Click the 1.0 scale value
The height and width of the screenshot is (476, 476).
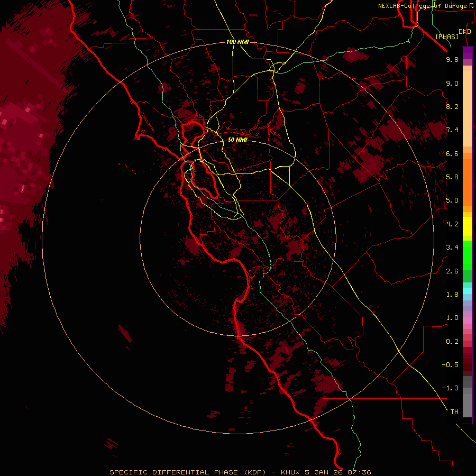point(452,318)
